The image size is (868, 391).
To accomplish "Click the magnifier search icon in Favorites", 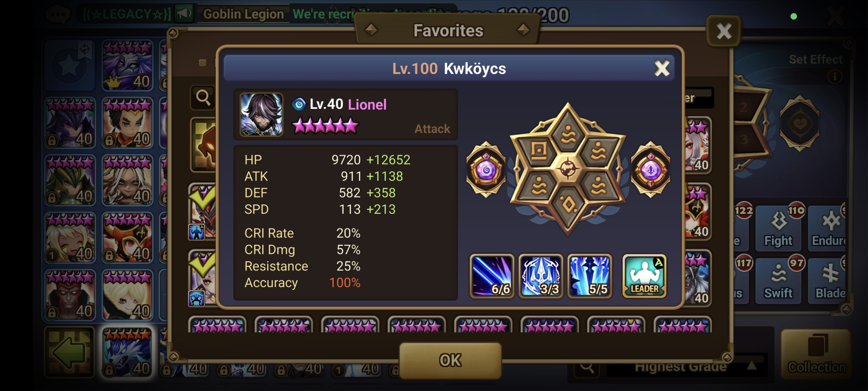I will (203, 97).
